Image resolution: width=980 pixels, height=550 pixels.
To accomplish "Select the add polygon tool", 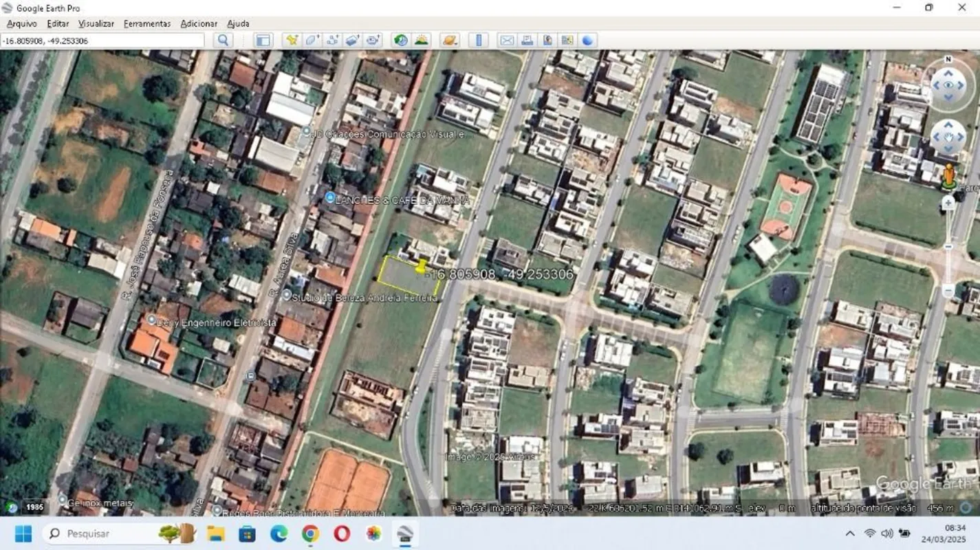I will pyautogui.click(x=312, y=41).
